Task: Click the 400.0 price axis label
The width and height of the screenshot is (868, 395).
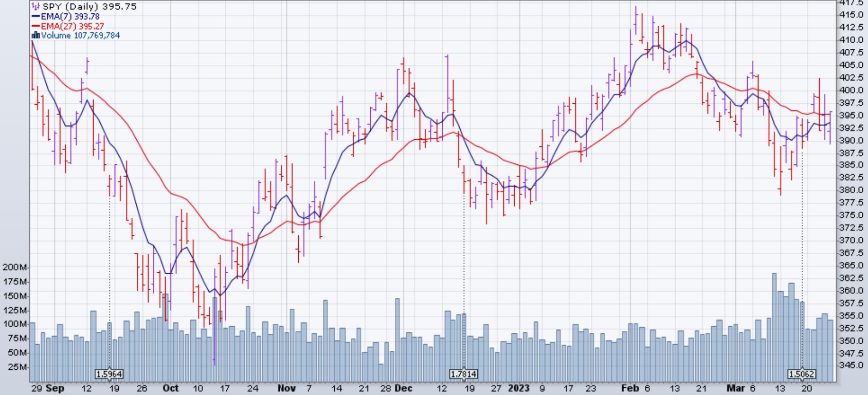Action: tap(851, 90)
